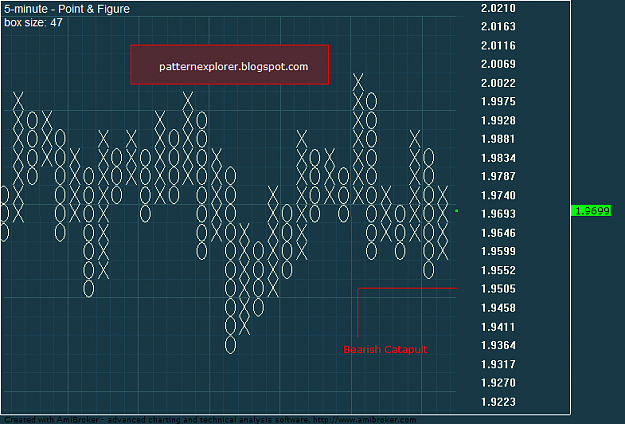Viewport: 625px width, 424px height.
Task: Click the 2.0210 price axis label
Action: tap(498, 8)
